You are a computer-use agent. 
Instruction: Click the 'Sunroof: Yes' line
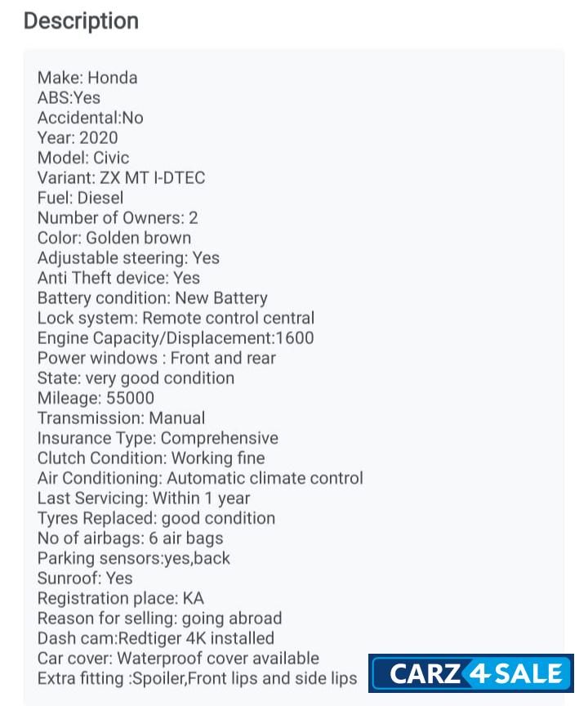(85, 579)
